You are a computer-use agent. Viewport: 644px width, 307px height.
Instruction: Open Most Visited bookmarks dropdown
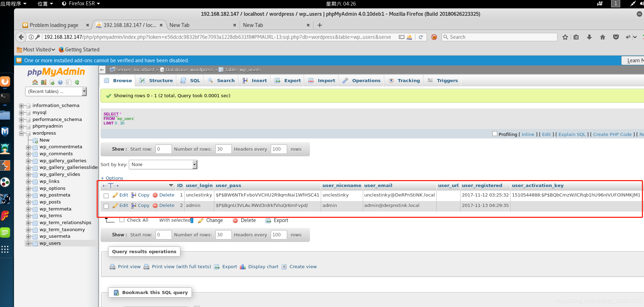point(36,50)
